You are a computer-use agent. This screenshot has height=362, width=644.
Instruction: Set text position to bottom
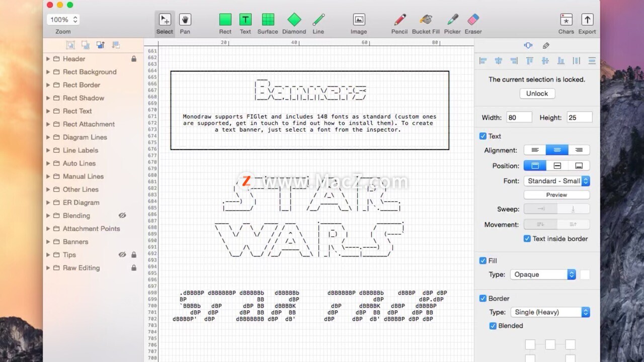579,166
